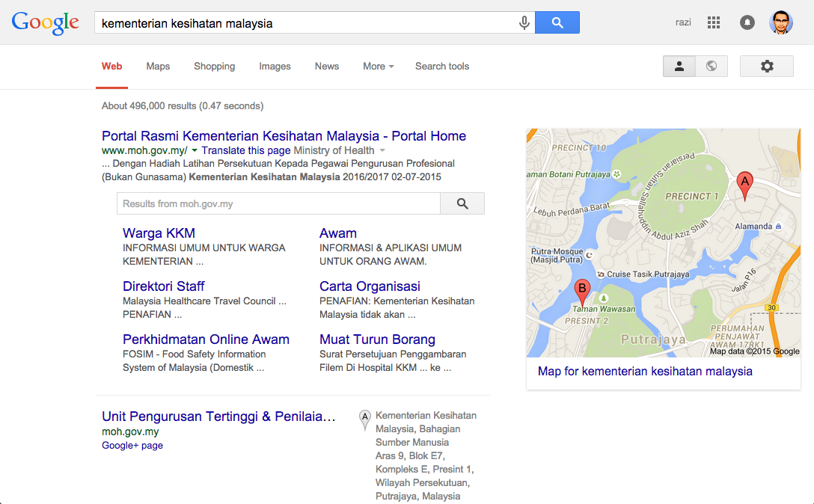Click the razi account name

click(683, 22)
